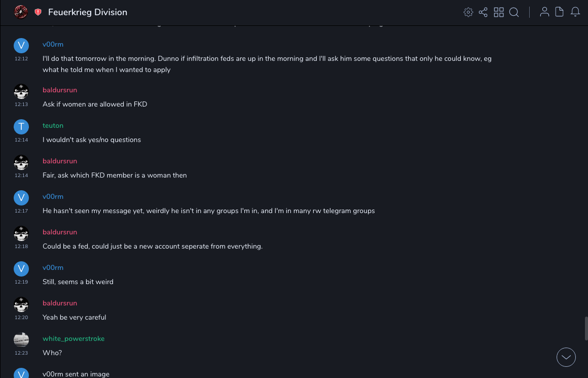Click the skull avatar beside the 12:13 message
Image resolution: width=588 pixels, height=378 pixels.
point(21,91)
